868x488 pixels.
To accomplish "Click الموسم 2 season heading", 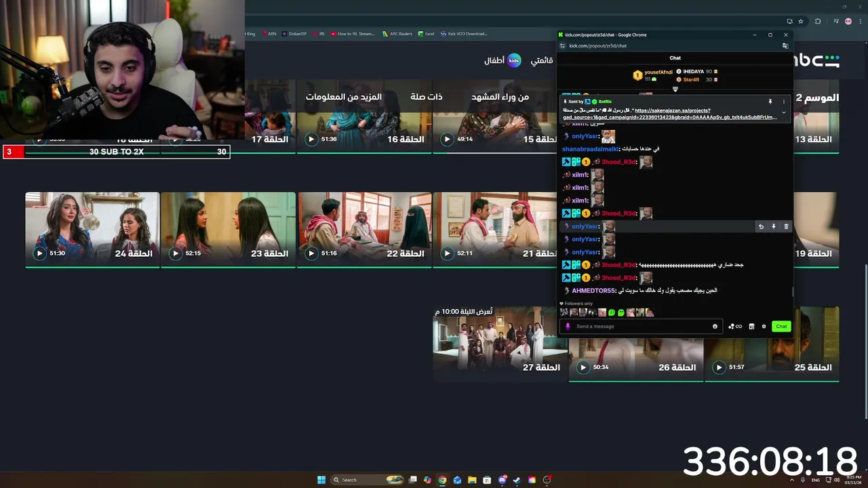I will 817,98.
